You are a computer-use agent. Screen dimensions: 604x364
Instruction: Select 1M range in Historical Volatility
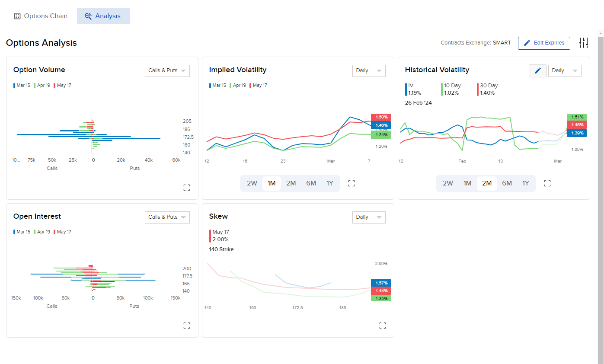[467, 183]
